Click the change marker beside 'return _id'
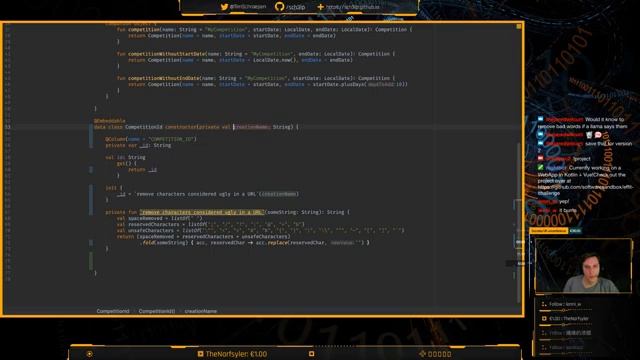The image size is (640, 360). coord(91,169)
